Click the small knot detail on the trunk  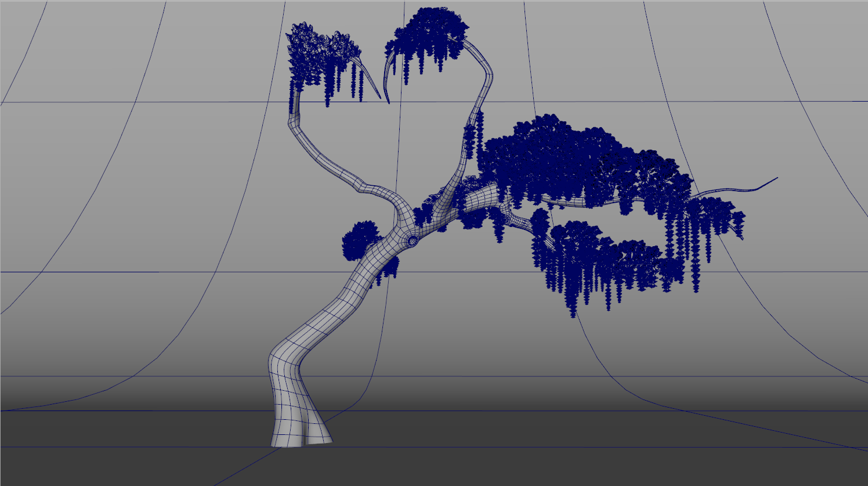[413, 239]
